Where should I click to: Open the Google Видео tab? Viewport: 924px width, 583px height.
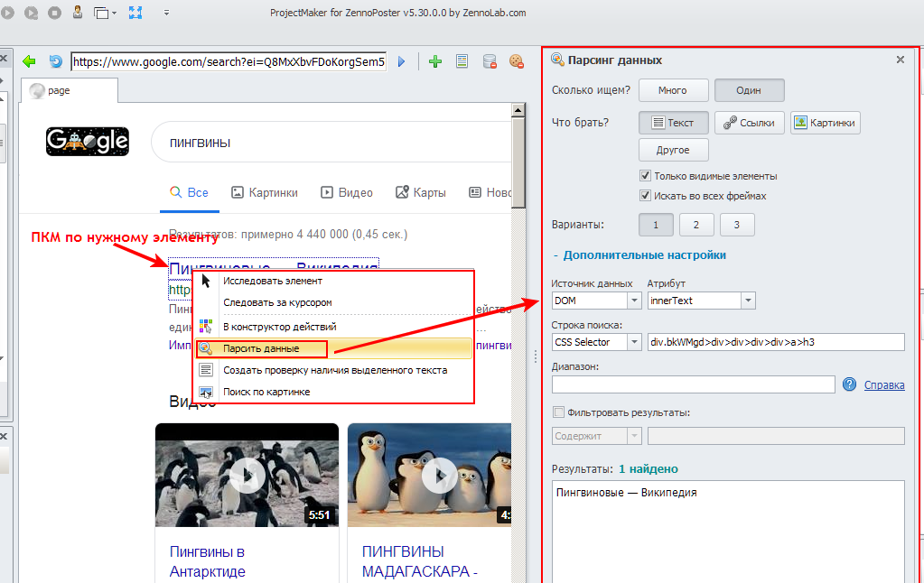347,192
